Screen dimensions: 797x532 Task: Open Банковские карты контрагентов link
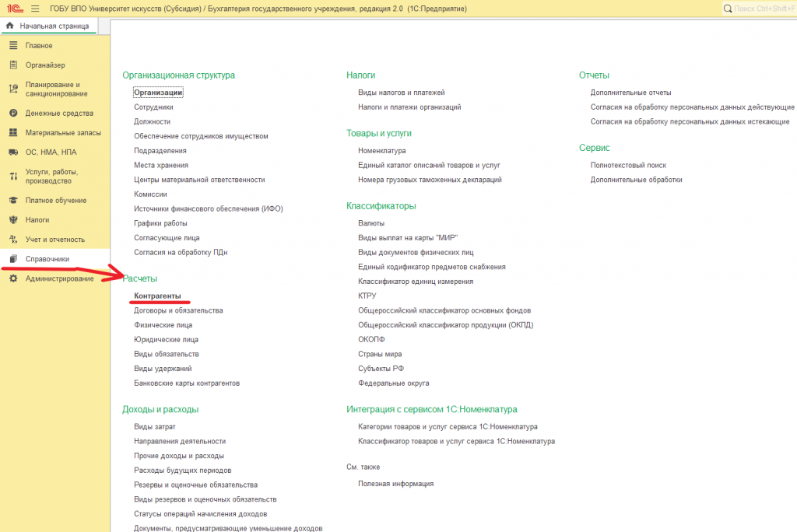187,383
